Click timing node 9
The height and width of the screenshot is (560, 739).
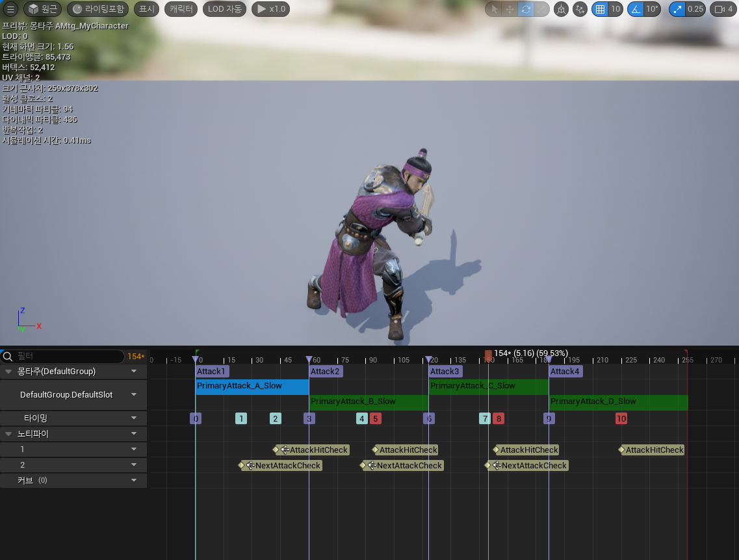[x=549, y=418]
